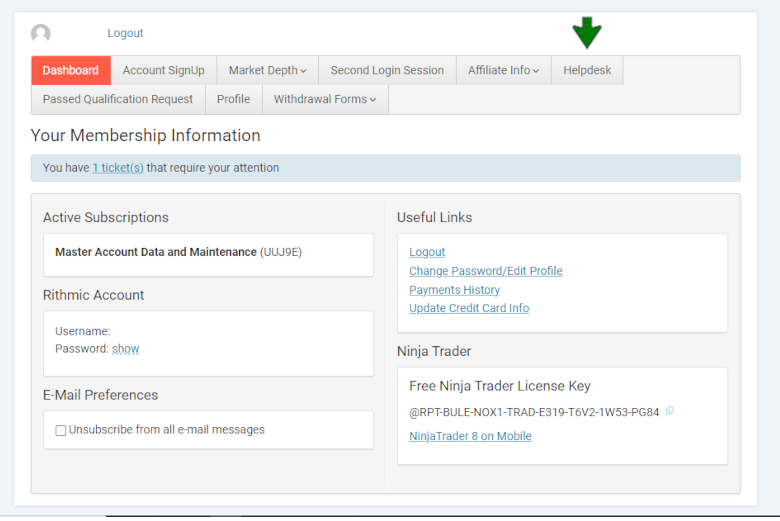This screenshot has height=521, width=780.
Task: Open Payments History link
Action: click(454, 290)
